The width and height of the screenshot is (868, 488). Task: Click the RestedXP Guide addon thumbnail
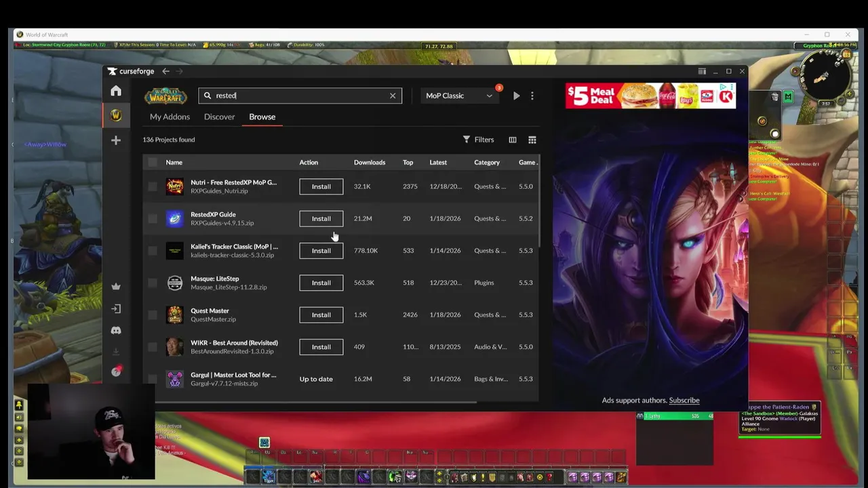point(175,218)
